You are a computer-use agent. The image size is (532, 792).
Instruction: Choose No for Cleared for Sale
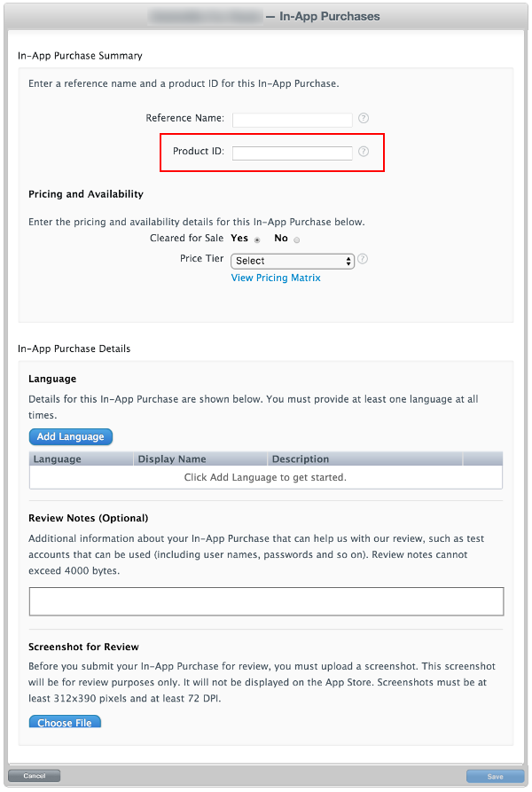coord(297,239)
